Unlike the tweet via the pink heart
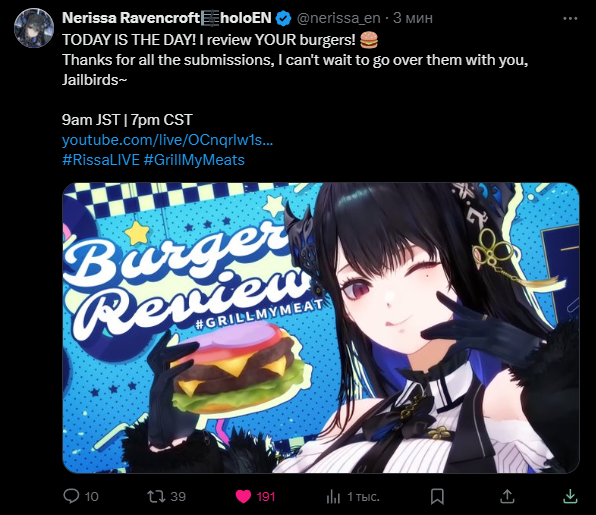This screenshot has height=515, width=596. click(243, 496)
